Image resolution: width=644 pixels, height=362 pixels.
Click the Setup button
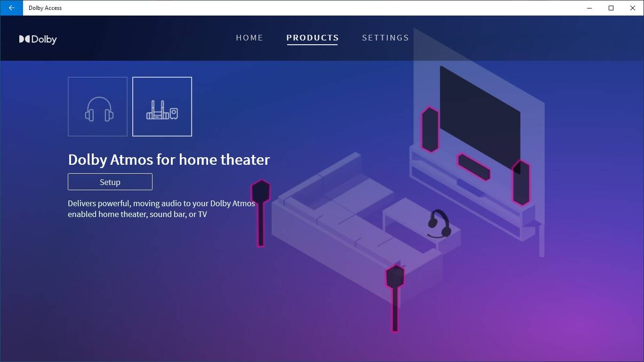pyautogui.click(x=110, y=182)
